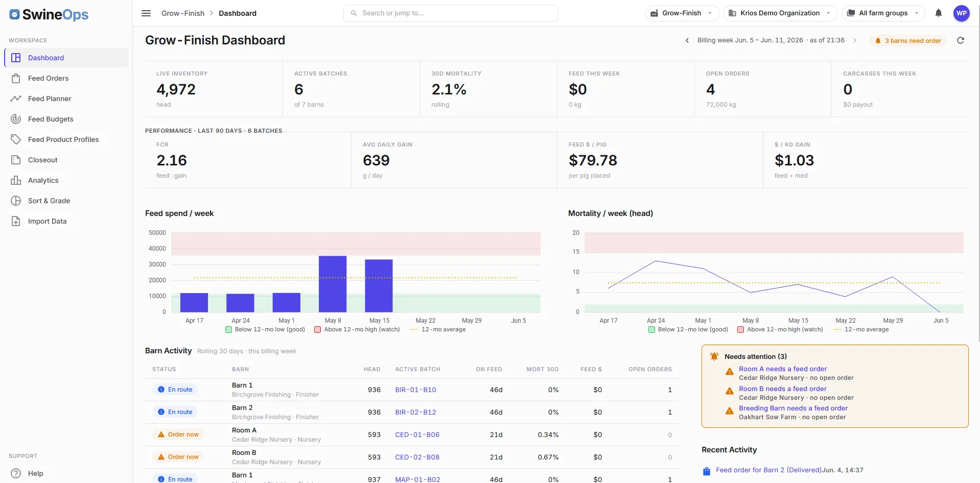Click the Open Orders 4 card

tap(763, 89)
